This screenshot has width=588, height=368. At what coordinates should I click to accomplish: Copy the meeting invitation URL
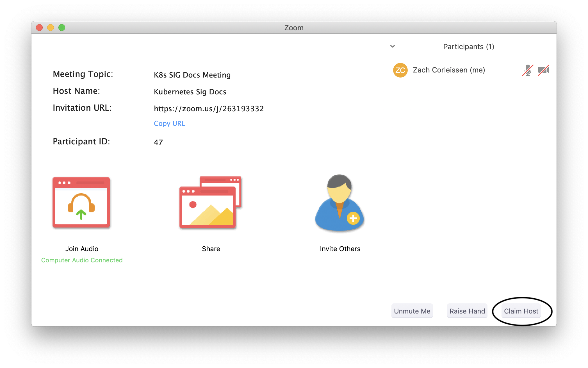169,123
